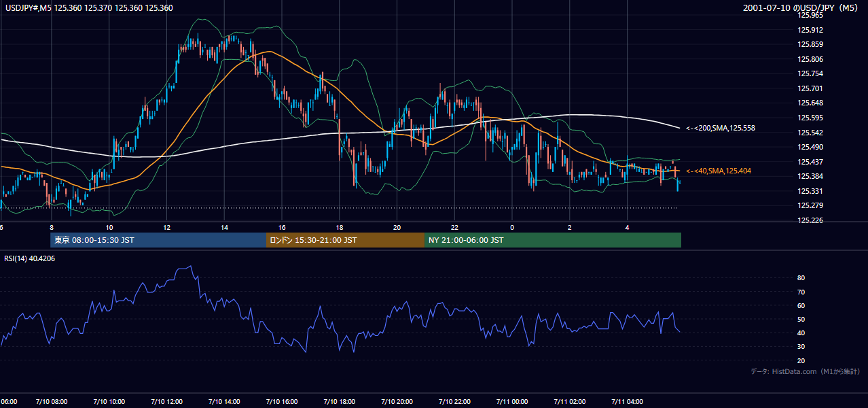This screenshot has width=868, height=408.
Task: Click the hour 22 tick on the price chart
Action: tap(455, 227)
